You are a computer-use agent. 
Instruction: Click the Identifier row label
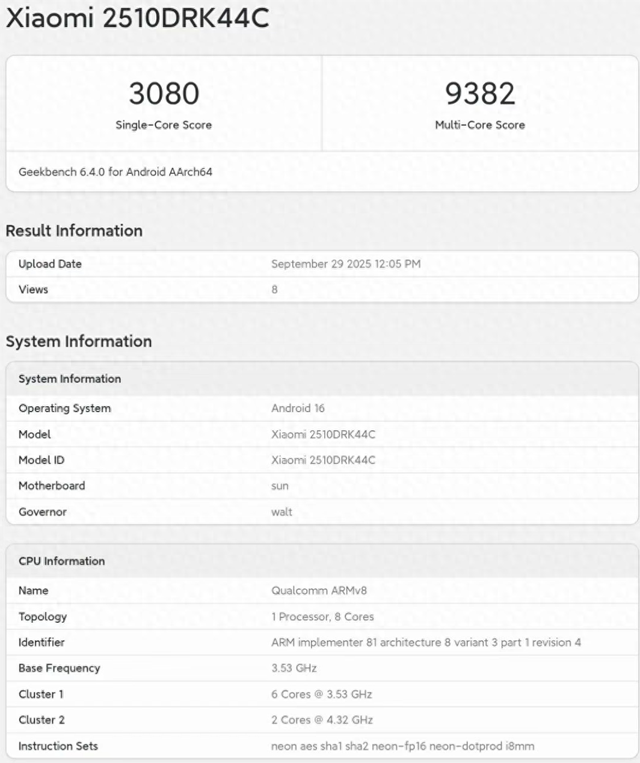41,642
